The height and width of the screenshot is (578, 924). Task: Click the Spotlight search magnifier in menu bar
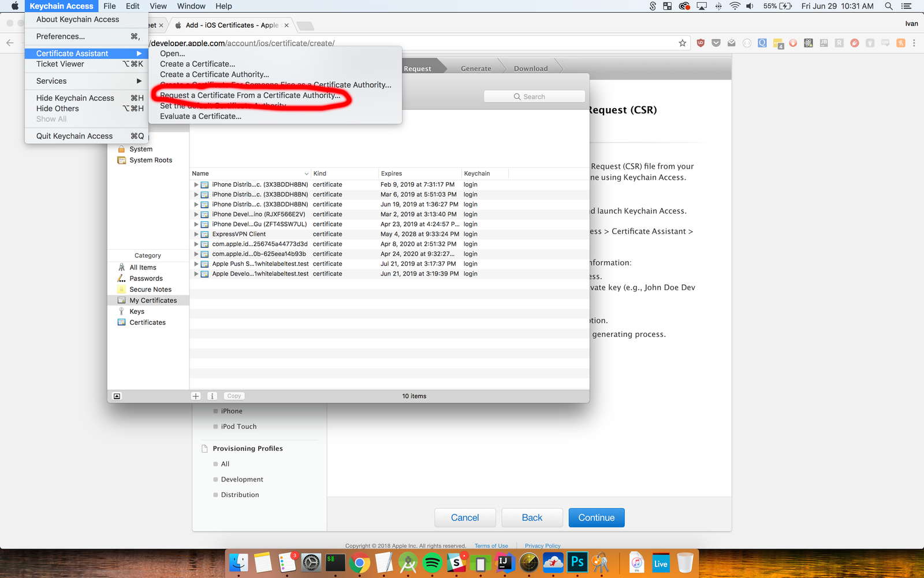point(889,6)
